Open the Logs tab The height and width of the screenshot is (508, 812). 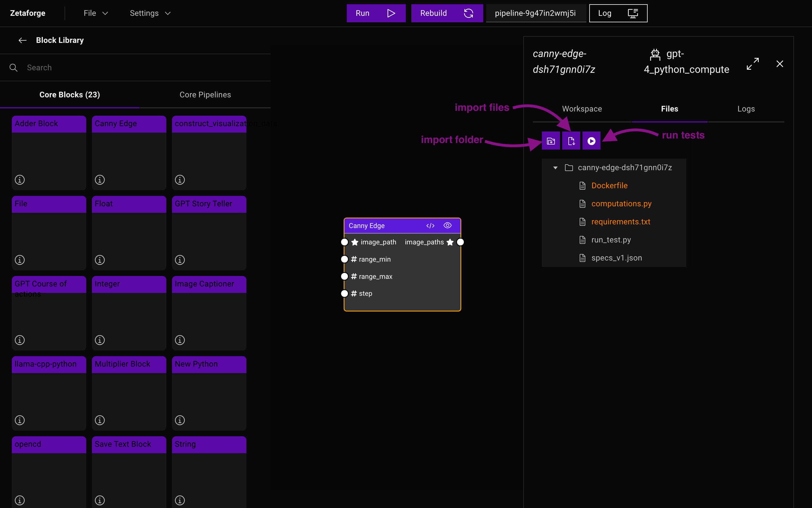746,109
